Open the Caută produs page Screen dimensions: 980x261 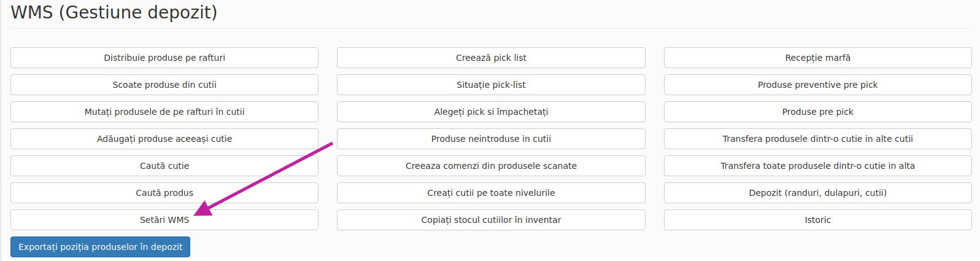[x=164, y=193]
